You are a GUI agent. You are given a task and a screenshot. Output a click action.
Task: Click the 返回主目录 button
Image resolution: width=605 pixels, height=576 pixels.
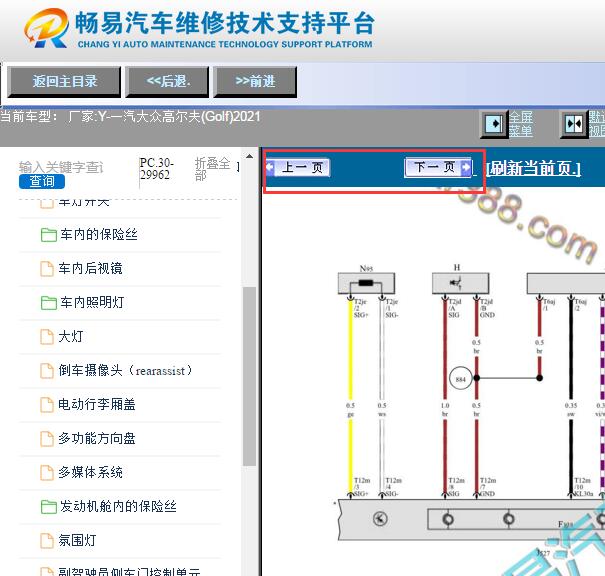[x=64, y=81]
